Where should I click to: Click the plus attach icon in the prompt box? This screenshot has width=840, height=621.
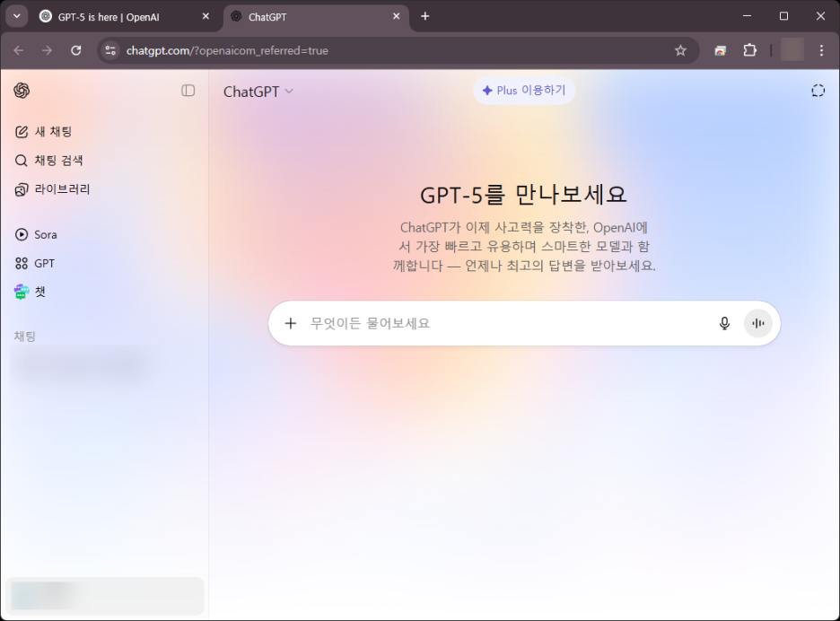pyautogui.click(x=291, y=323)
